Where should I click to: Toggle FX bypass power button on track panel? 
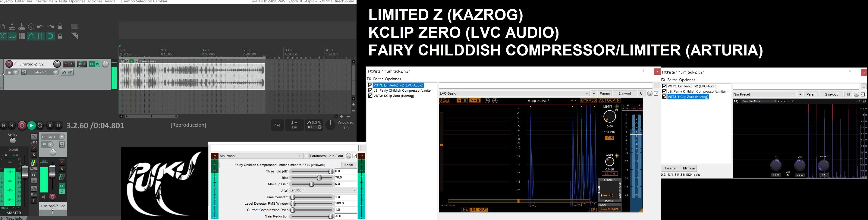coord(97,64)
